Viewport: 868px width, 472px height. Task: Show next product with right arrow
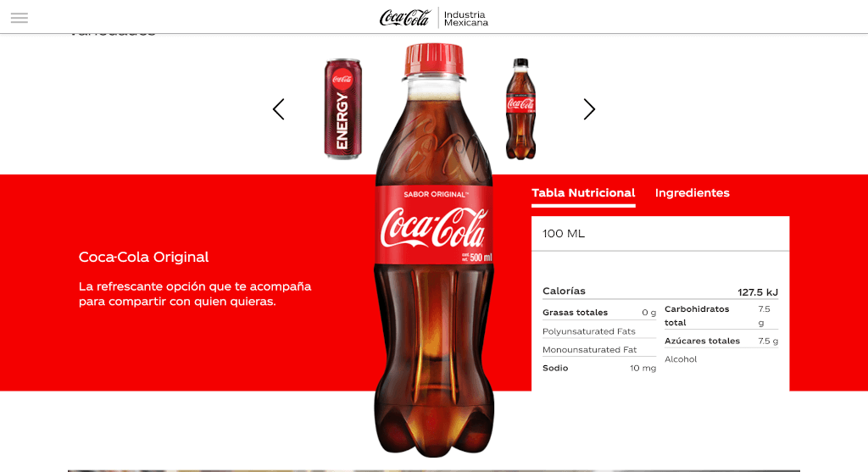coord(589,109)
